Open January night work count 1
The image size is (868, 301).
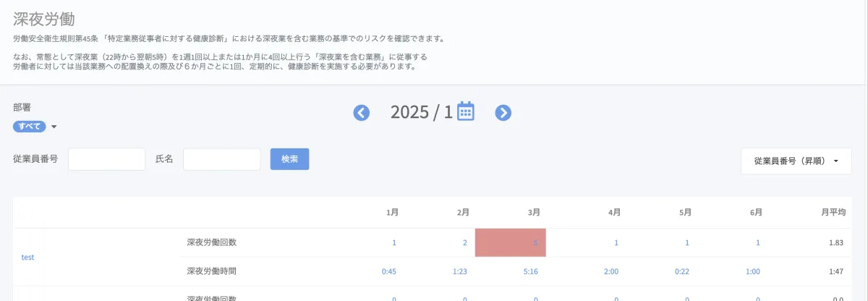(394, 242)
